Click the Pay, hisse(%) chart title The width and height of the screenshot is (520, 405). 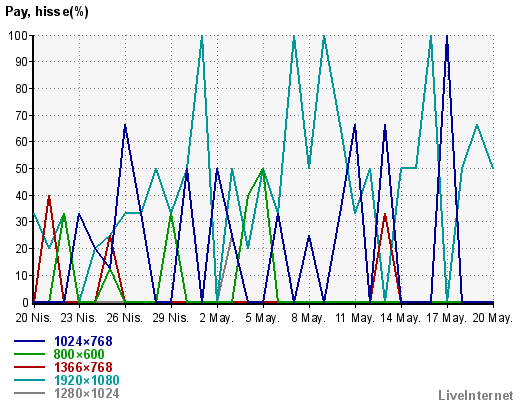click(x=47, y=12)
